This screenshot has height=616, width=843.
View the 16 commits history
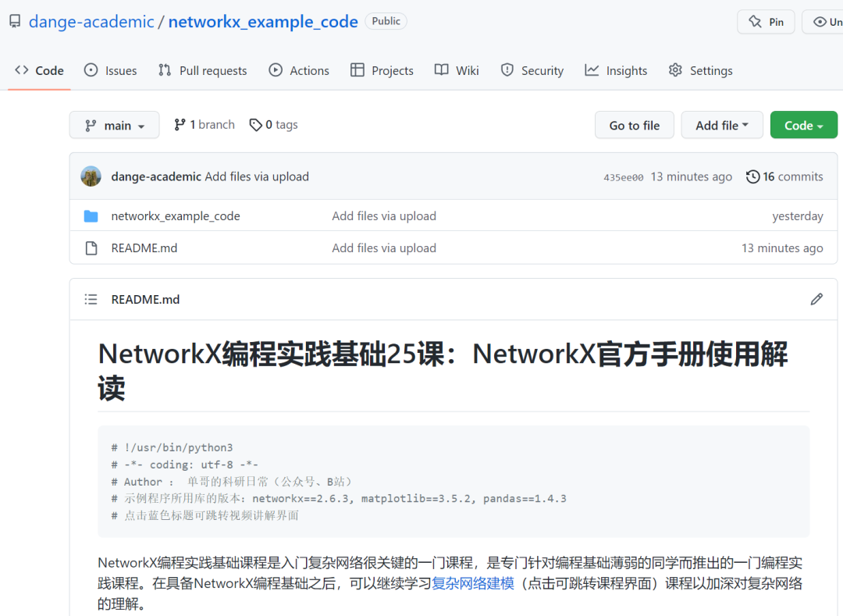click(x=784, y=176)
